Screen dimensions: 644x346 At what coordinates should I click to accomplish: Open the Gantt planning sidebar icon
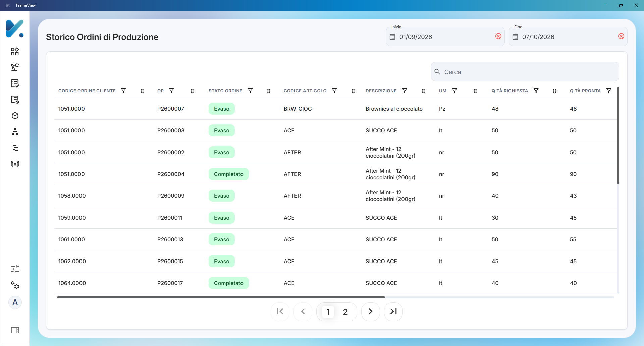15,148
